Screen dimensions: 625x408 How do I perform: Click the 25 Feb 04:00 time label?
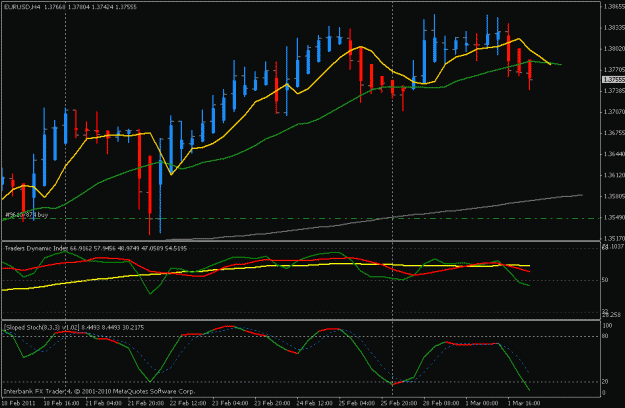point(357,403)
